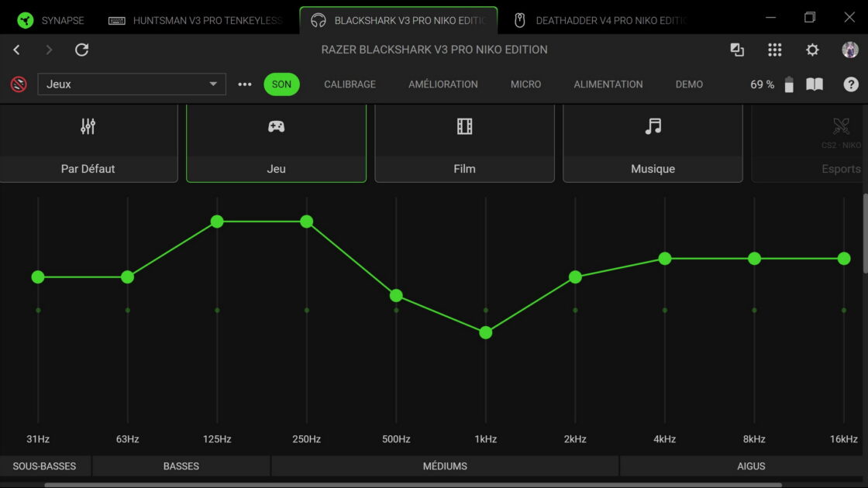Click the mouse icon on the DeathAdder tab
The height and width of the screenshot is (488, 868).
(x=519, y=20)
